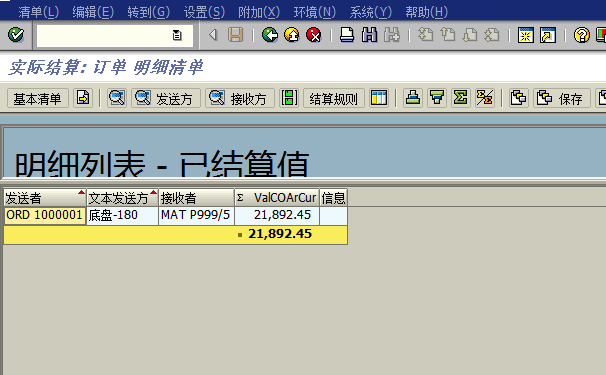Click the yellow Exit up-arrow icon
The height and width of the screenshot is (375, 606).
(292, 35)
